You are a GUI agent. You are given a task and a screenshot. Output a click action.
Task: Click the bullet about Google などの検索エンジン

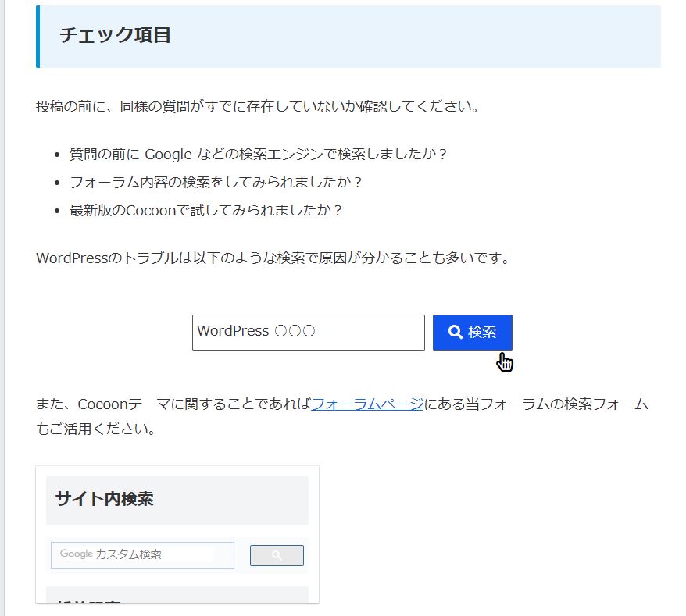[x=258, y=154]
